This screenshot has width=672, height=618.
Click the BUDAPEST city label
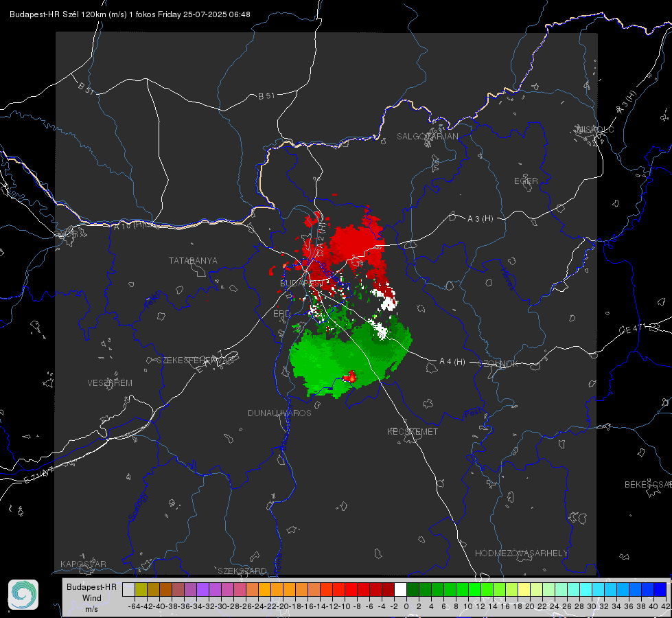[301, 284]
